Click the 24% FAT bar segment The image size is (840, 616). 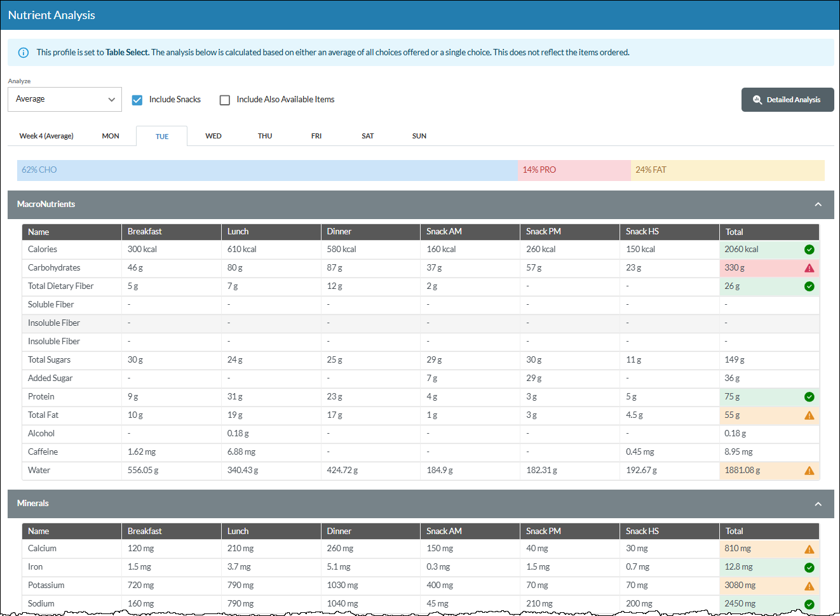(728, 170)
